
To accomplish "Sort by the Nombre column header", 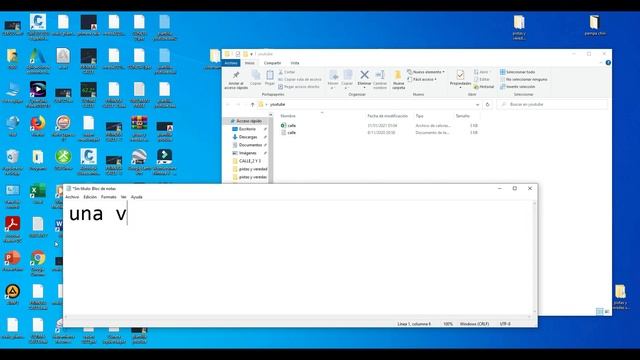I will [x=288, y=116].
